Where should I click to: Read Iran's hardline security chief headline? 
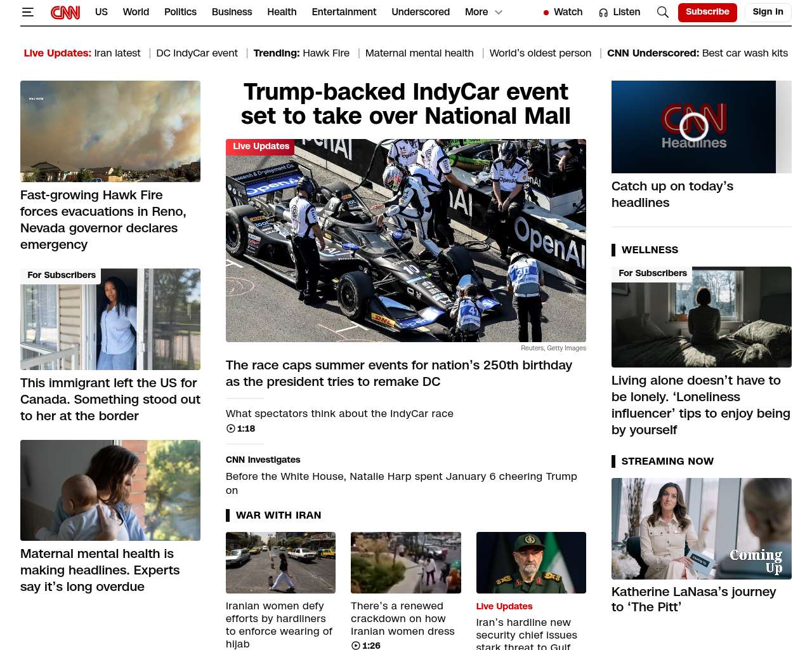527,634
